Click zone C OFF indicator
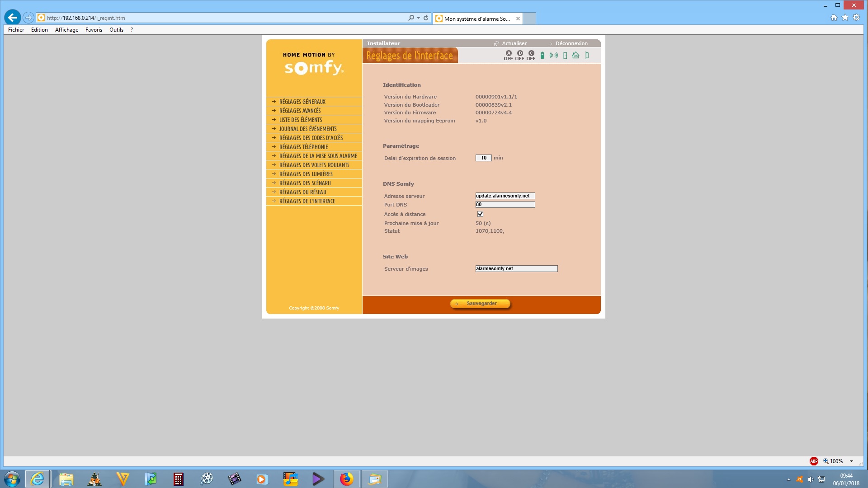Viewport: 868px width, 488px height. 531,56
